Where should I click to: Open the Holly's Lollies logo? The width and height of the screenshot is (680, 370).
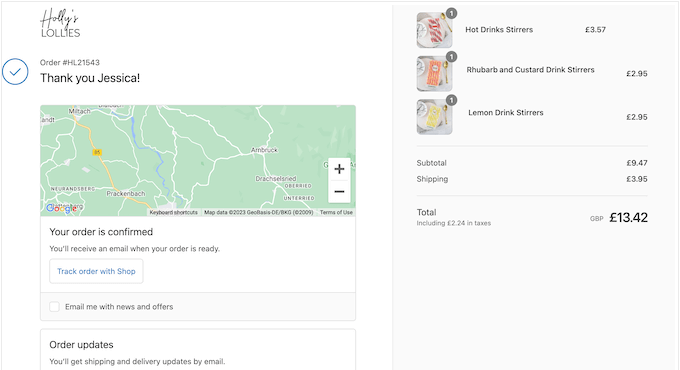click(x=60, y=23)
